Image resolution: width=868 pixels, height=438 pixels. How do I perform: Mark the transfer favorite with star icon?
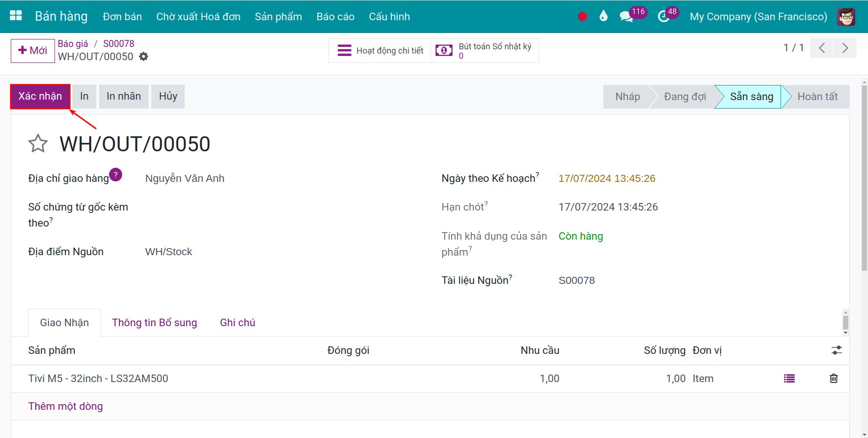[38, 144]
